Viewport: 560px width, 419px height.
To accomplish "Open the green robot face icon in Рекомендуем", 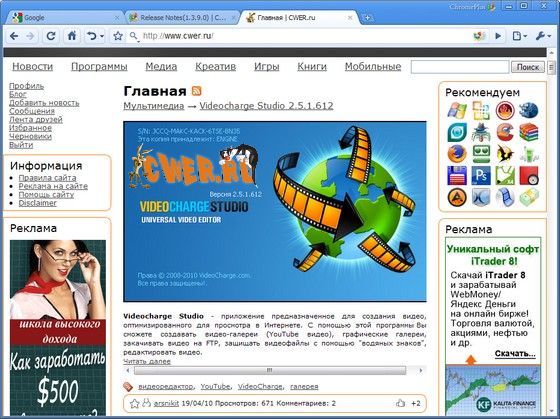I will tap(481, 154).
